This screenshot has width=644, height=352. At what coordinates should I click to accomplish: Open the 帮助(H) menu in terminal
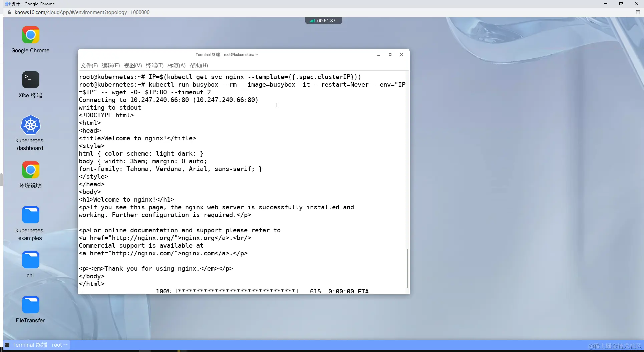tap(199, 65)
